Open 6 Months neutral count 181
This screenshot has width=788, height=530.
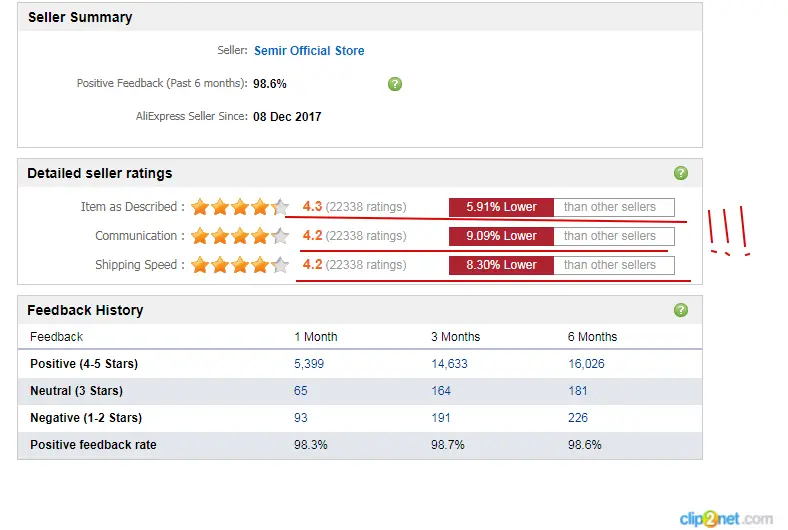[x=577, y=391]
